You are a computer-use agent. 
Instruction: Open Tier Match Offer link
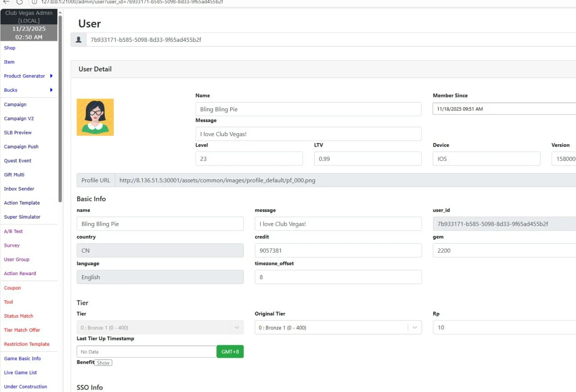tap(22, 330)
